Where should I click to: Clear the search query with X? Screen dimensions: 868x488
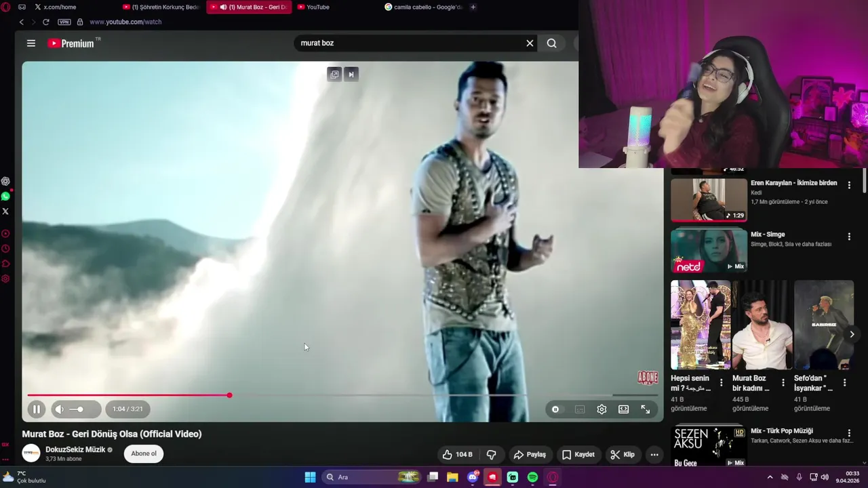point(530,43)
